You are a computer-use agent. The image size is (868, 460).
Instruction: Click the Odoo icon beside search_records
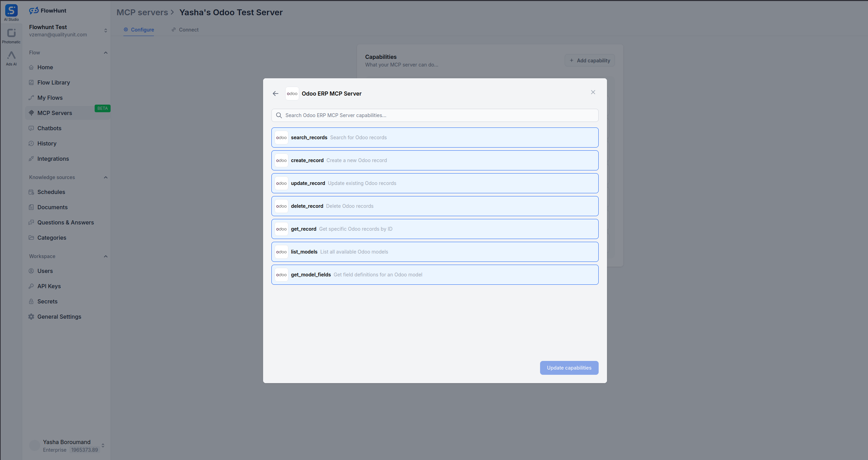tap(281, 137)
